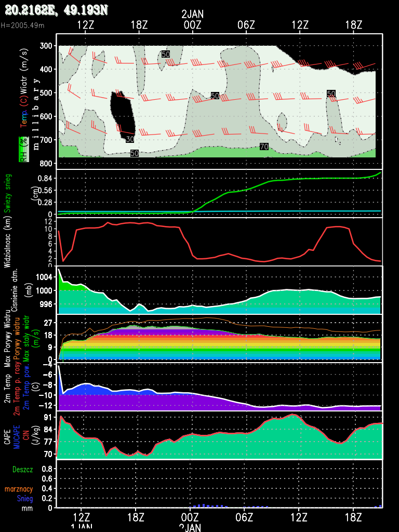Image resolution: width=399 pixels, height=532 pixels.
Task: Click the 800 millibar tick label
Action: pyautogui.click(x=46, y=164)
